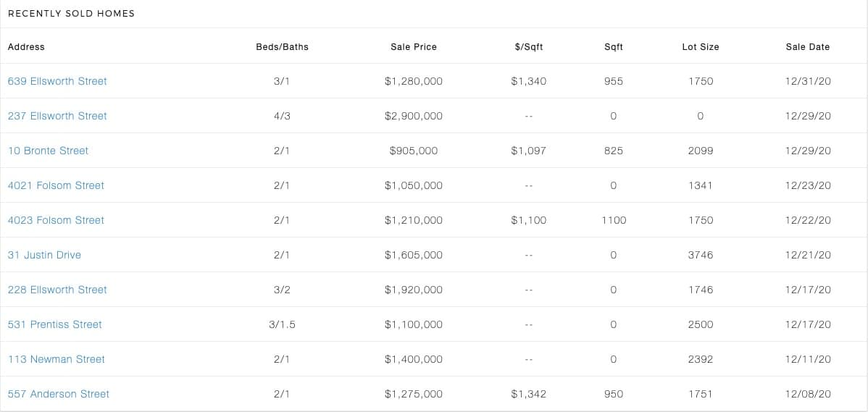This screenshot has width=868, height=412.
Task: Open the 639 Ellsworth Street listing
Action: click(x=57, y=81)
